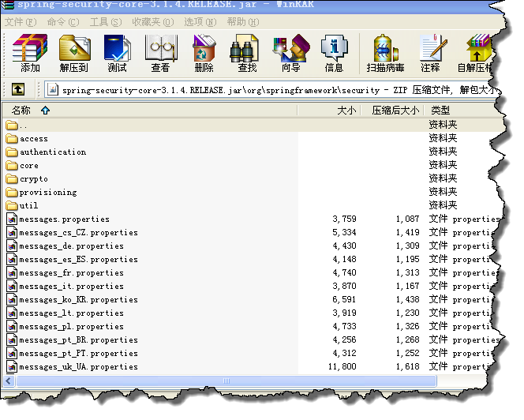
Task: Select messages_cs_CZ.properties file
Action: pos(72,232)
